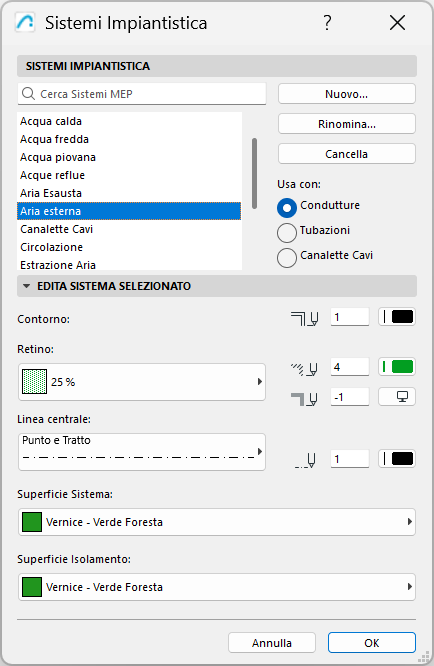Select Aria Esausta in the systems list
434x666 pixels.
point(129,193)
